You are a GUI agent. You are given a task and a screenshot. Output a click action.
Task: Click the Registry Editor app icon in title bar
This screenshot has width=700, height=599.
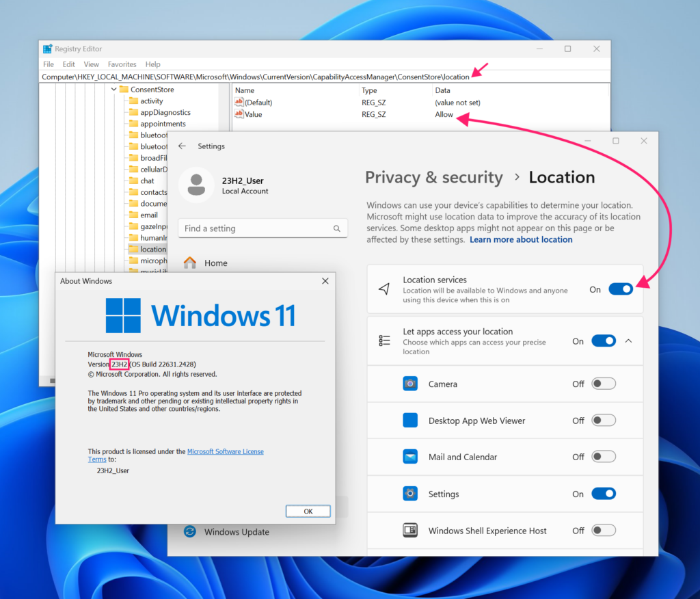(x=47, y=49)
